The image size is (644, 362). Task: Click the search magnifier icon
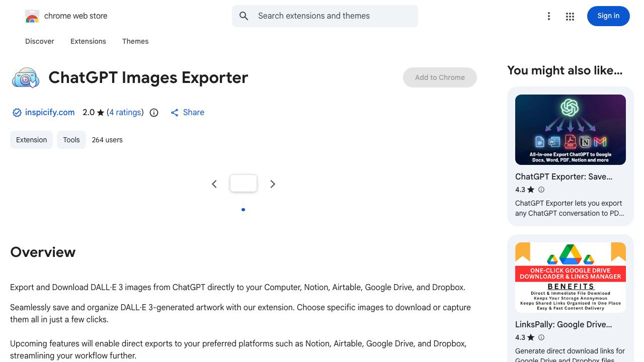coord(244,16)
